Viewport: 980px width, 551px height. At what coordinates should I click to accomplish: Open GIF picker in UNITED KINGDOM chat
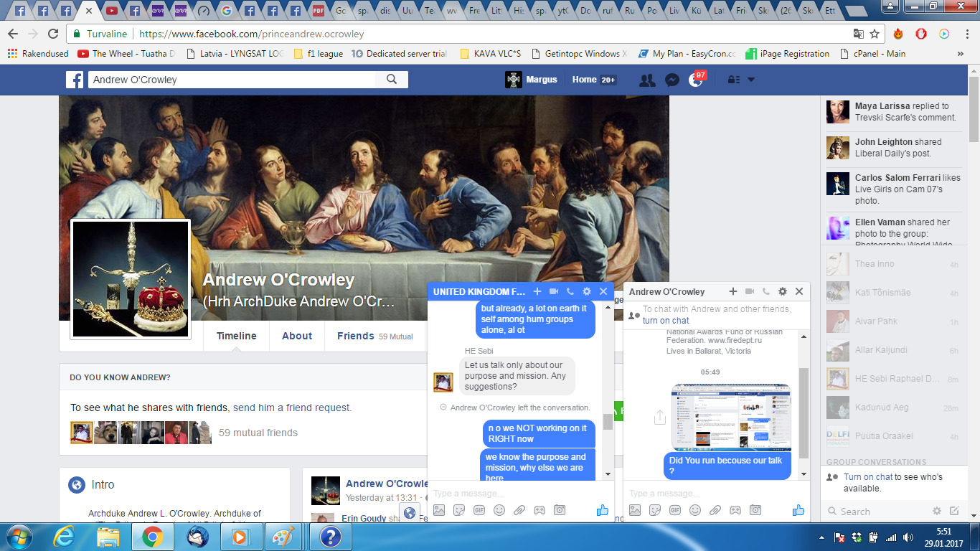pyautogui.click(x=479, y=510)
